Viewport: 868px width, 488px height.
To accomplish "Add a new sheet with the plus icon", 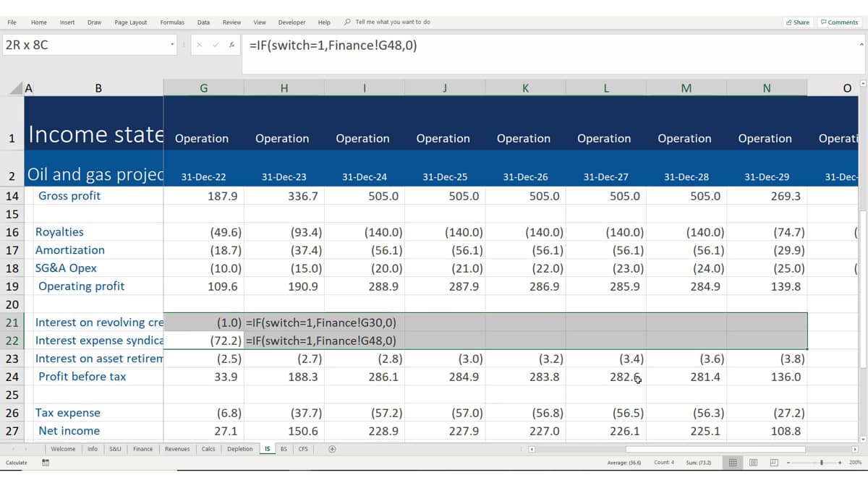I will 332,449.
